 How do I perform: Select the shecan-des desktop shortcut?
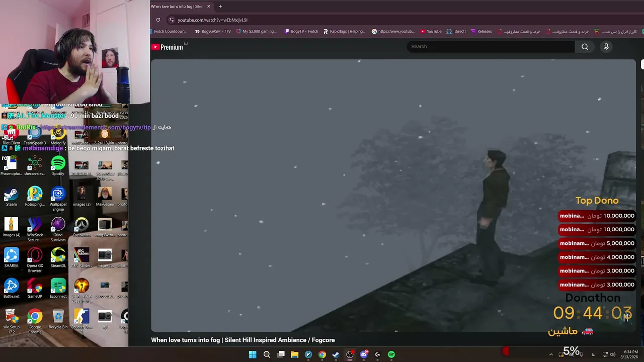(35, 166)
